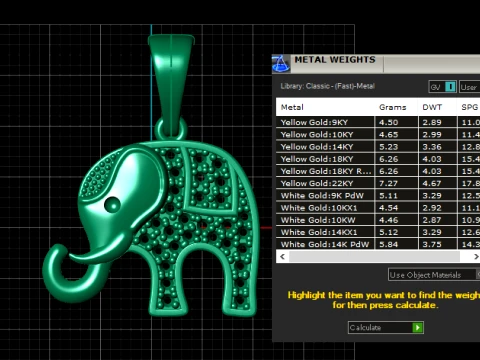Click the right scroll arrow under table
Screen dimensions: 480x360
pyautogui.click(x=476, y=256)
